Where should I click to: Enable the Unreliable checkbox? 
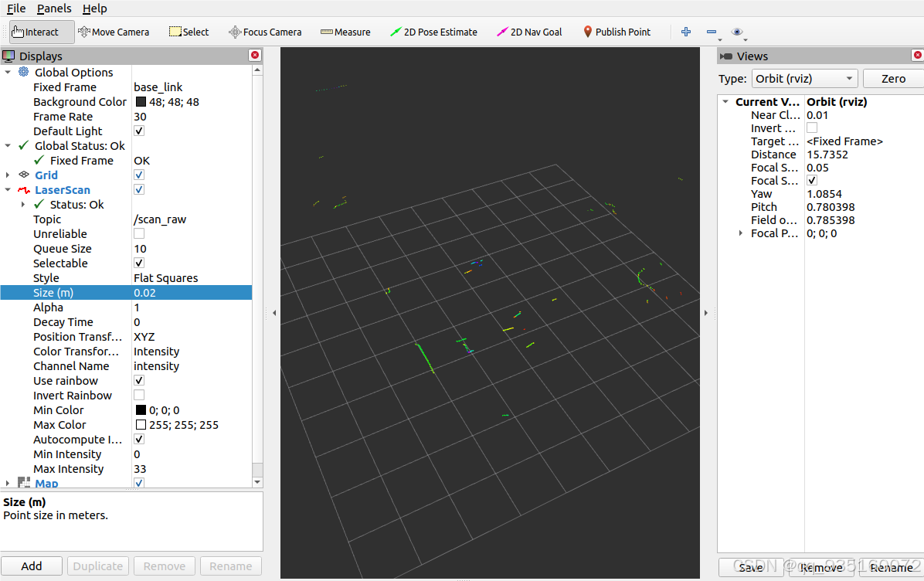coord(139,234)
